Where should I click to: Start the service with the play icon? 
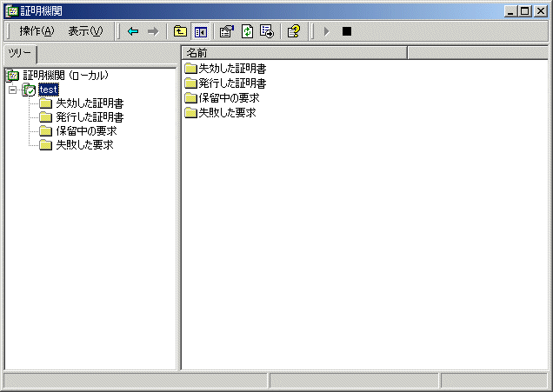[x=327, y=32]
